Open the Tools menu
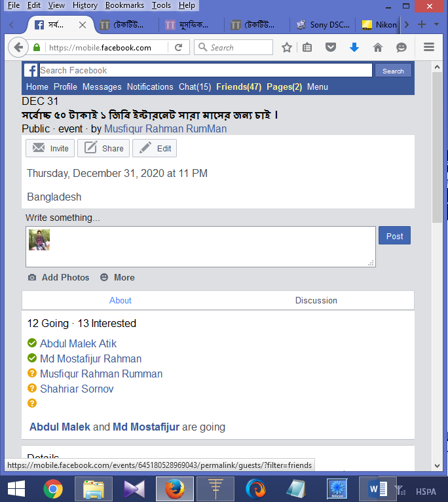 click(x=161, y=5)
